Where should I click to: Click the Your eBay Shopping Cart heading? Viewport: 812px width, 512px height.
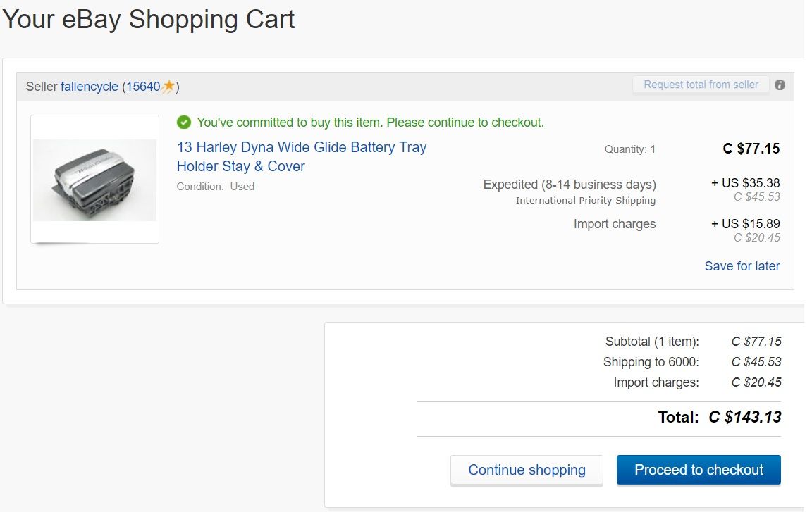tap(149, 20)
